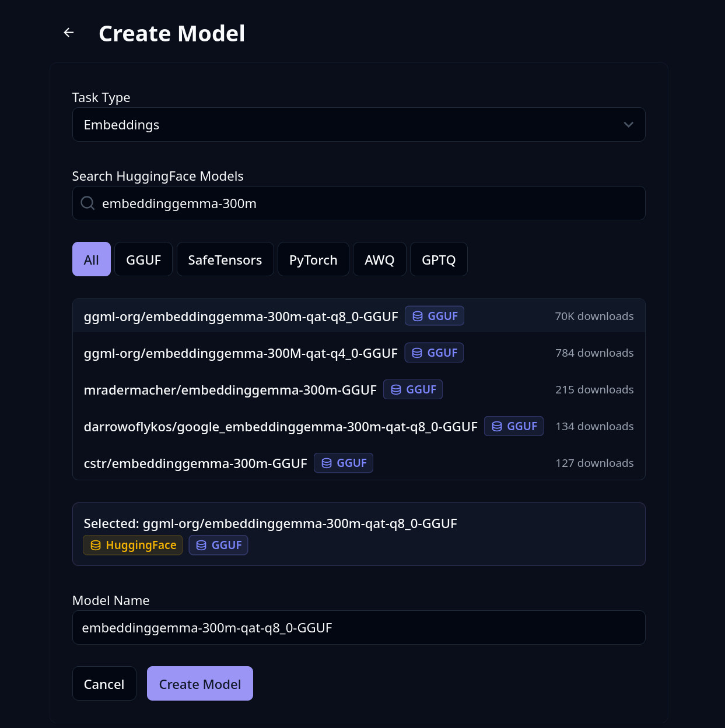Focus the Model Name input field
This screenshot has height=728, width=725.
(x=359, y=628)
